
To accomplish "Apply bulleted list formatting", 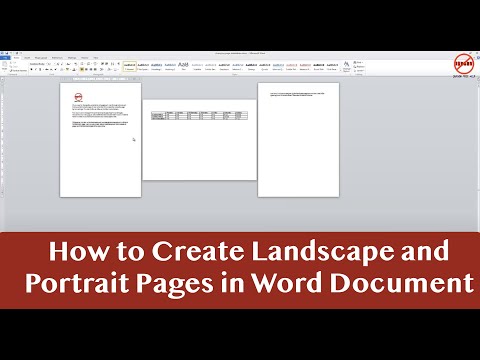I will pos(82,64).
